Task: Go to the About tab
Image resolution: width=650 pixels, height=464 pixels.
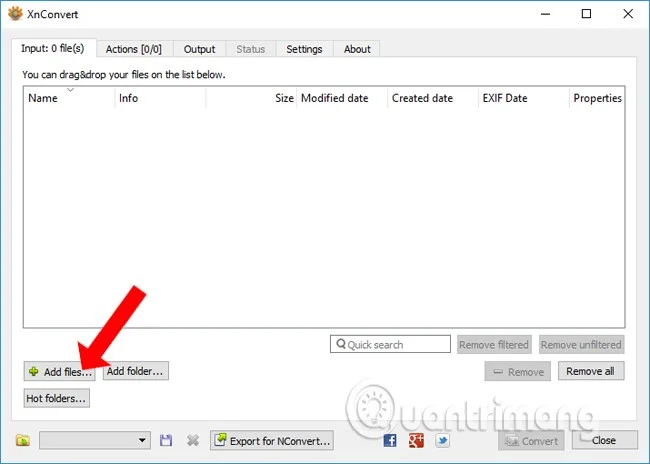Action: coord(357,49)
